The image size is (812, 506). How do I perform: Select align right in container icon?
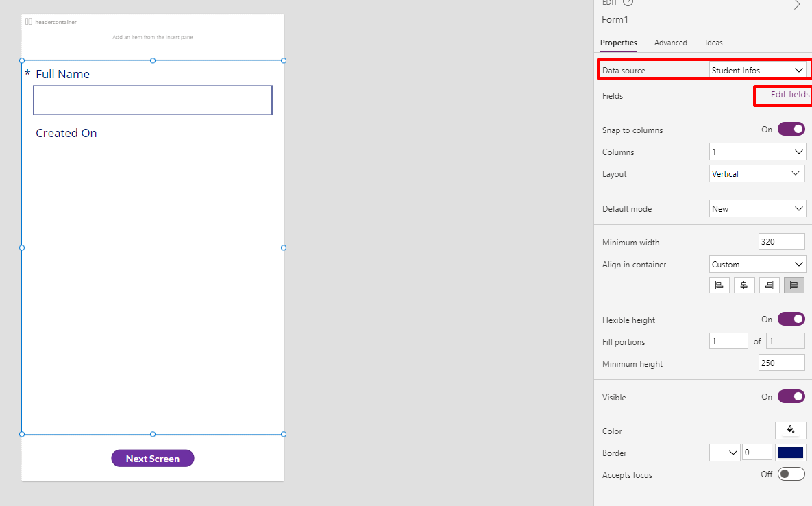point(770,285)
